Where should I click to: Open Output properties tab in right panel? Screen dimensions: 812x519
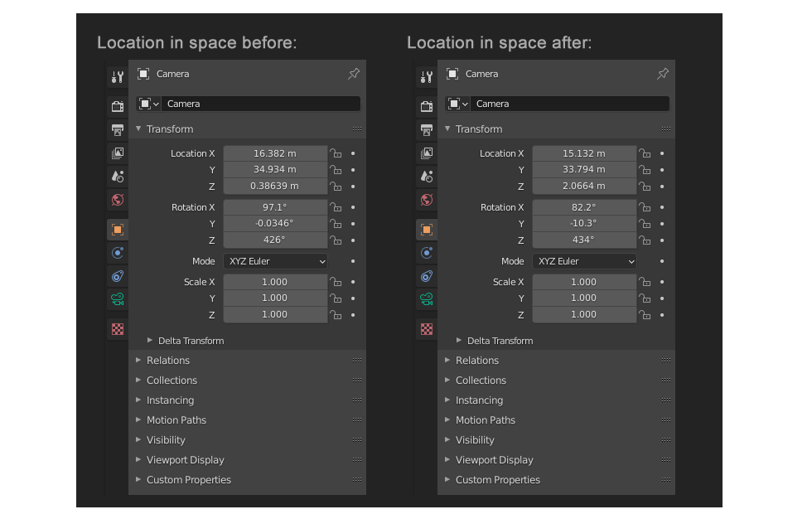[x=427, y=129]
